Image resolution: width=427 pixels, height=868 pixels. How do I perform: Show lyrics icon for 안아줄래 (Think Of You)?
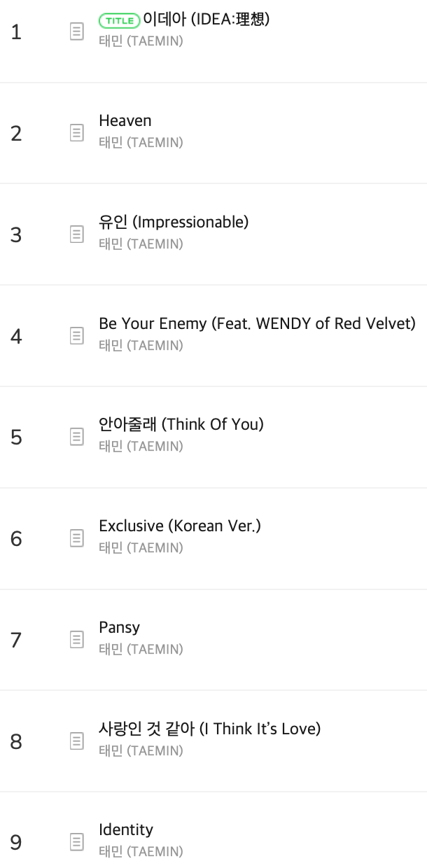[77, 437]
